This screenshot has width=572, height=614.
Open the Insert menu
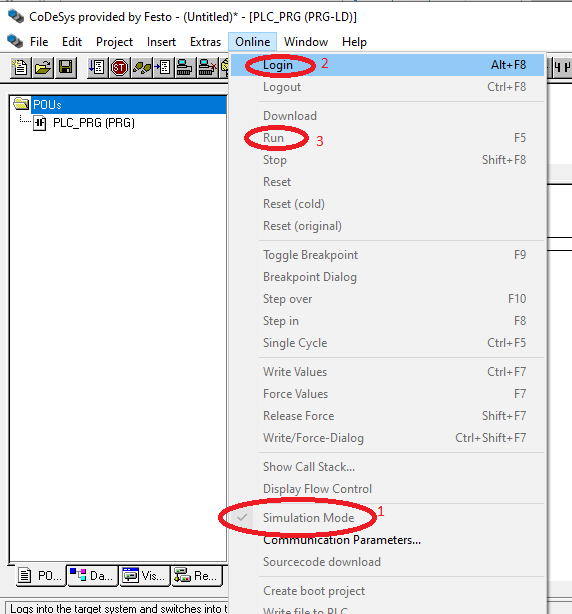tap(161, 42)
